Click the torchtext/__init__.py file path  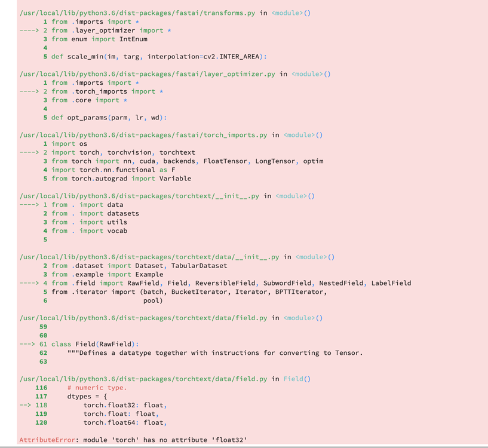[x=139, y=196]
